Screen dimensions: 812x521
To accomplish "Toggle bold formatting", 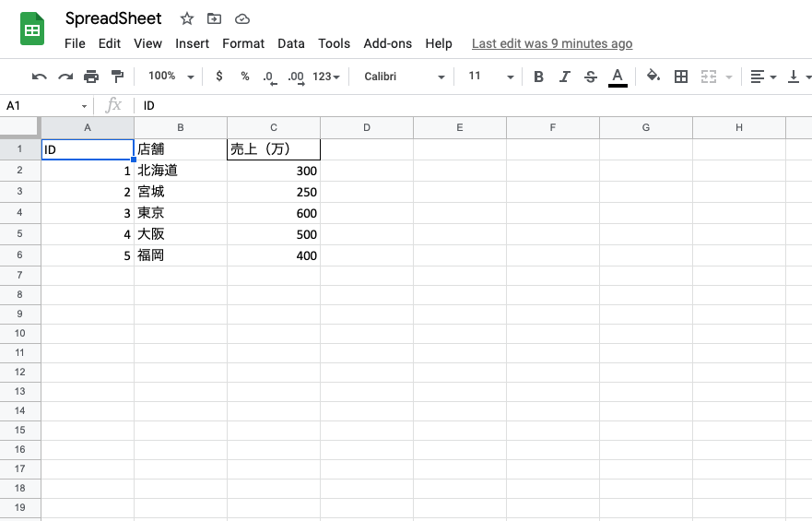I will click(538, 77).
